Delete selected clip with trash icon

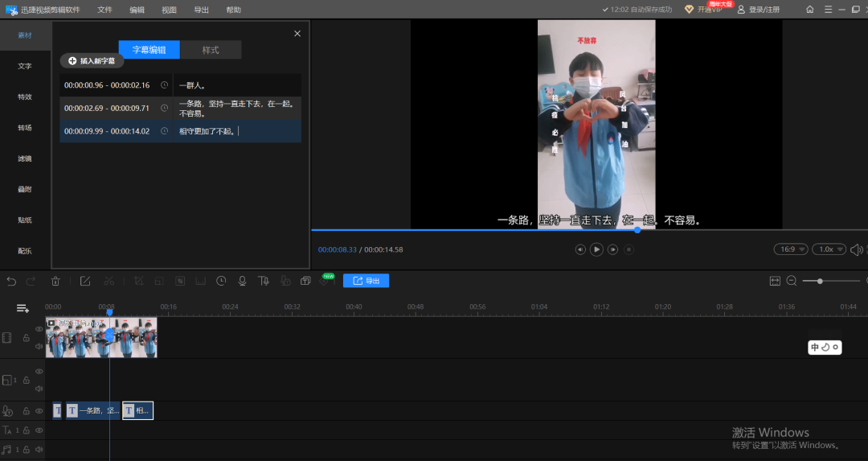[55, 281]
